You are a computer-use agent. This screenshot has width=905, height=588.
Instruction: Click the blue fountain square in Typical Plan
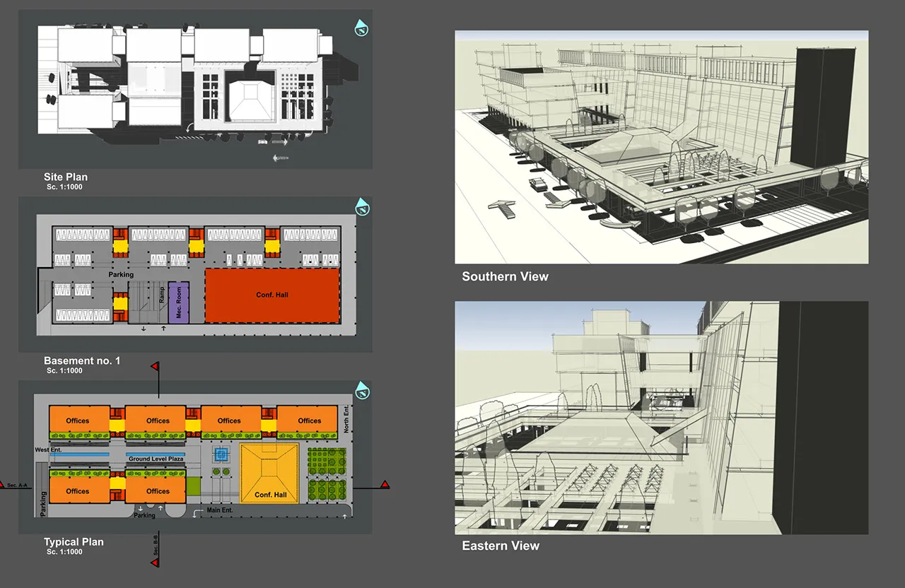click(221, 454)
